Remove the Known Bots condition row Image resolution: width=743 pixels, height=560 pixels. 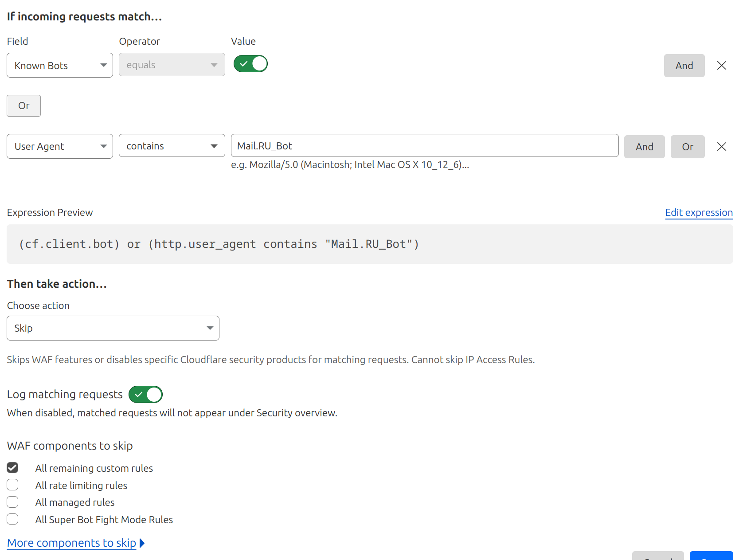[x=721, y=66]
